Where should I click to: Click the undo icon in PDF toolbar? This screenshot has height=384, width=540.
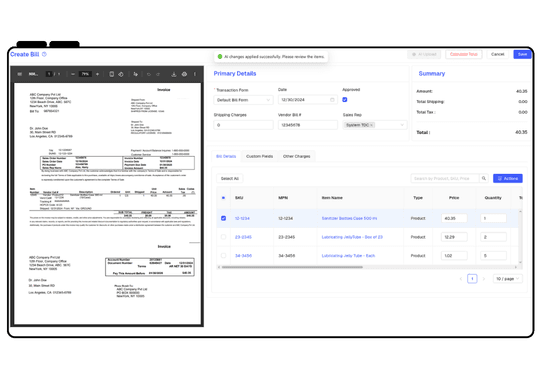tap(149, 74)
